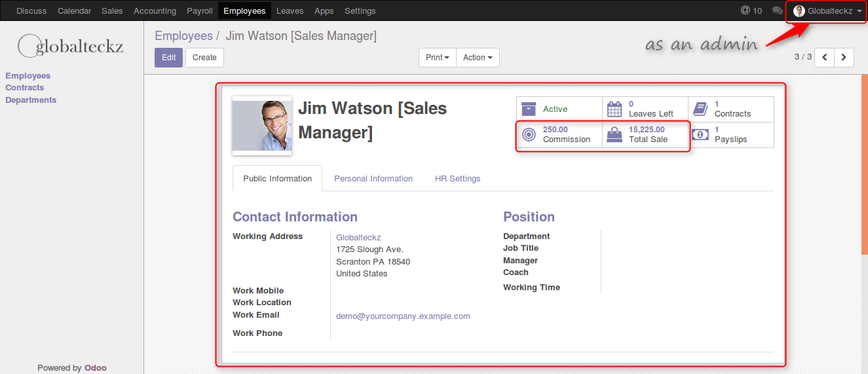Open the Globalteckz user menu
Viewport: 868px width, 374px height.
click(827, 11)
